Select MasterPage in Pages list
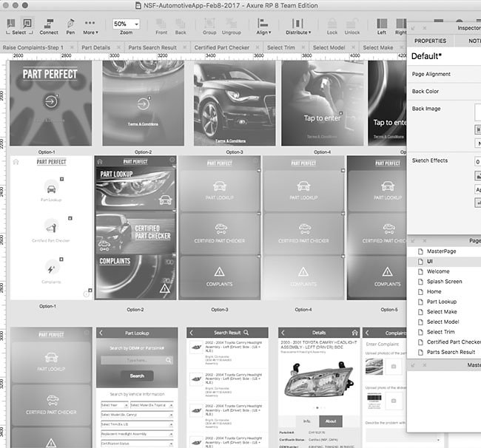Image resolution: width=481 pixels, height=448 pixels. tap(441, 251)
